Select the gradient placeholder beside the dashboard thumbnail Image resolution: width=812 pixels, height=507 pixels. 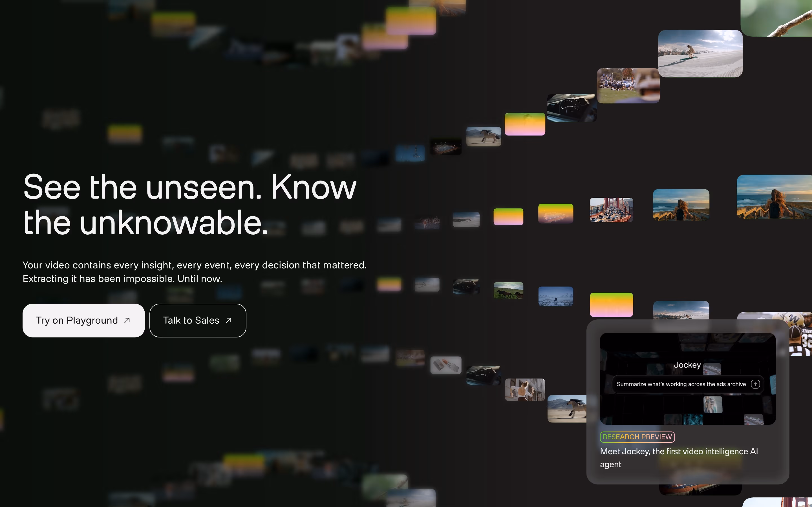pos(525,124)
